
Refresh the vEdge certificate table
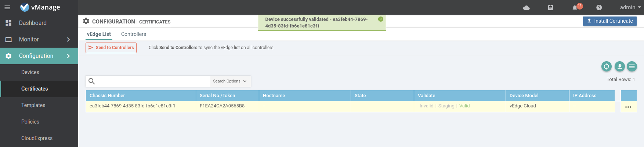(x=607, y=66)
